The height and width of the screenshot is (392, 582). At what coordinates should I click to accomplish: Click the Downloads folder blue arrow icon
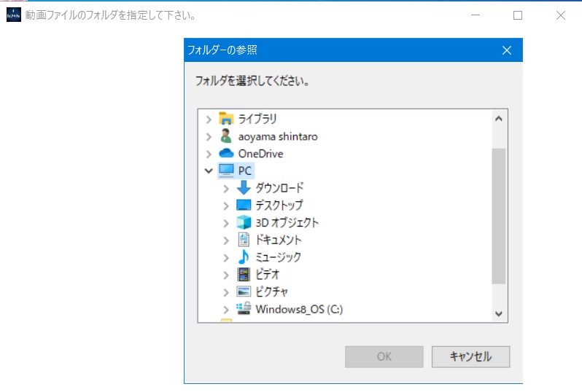(x=244, y=188)
